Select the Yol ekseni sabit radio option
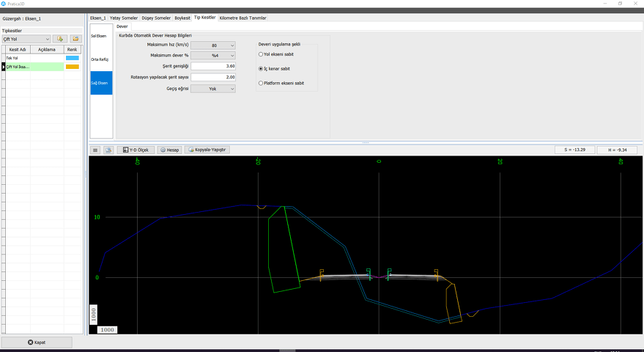The image size is (644, 352). [261, 54]
